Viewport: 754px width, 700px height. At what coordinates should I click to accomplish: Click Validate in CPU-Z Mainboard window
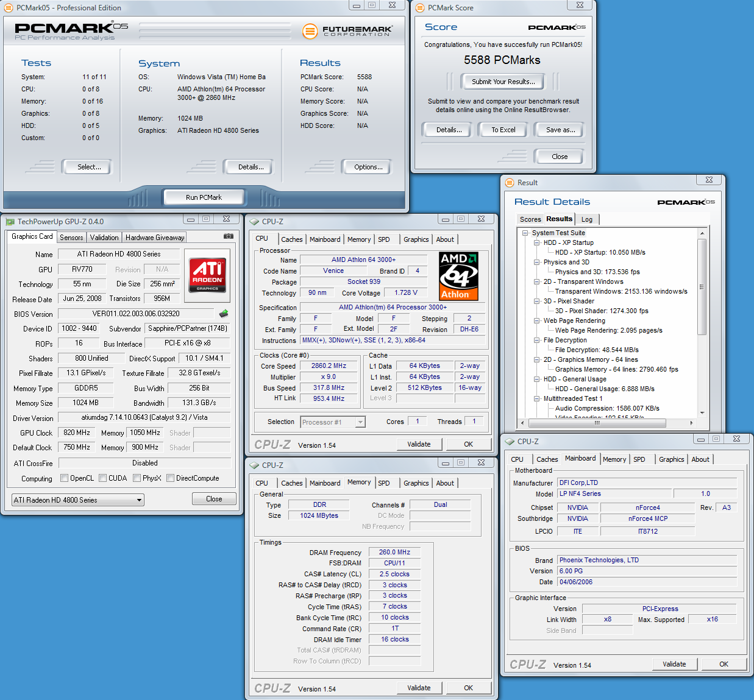click(674, 664)
